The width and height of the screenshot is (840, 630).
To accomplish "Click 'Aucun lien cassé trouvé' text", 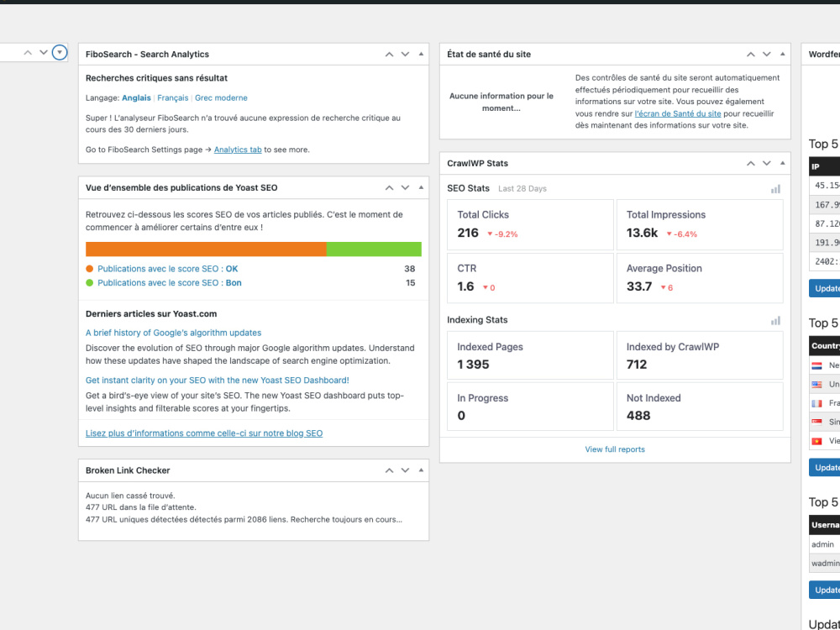I will [x=130, y=496].
